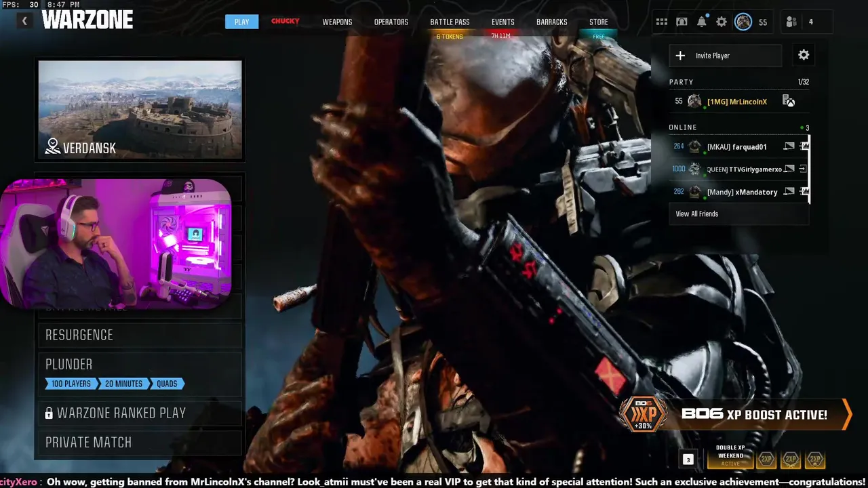Expand the BO6 XP Boost banner arrow
The height and width of the screenshot is (488, 868).
(x=846, y=414)
